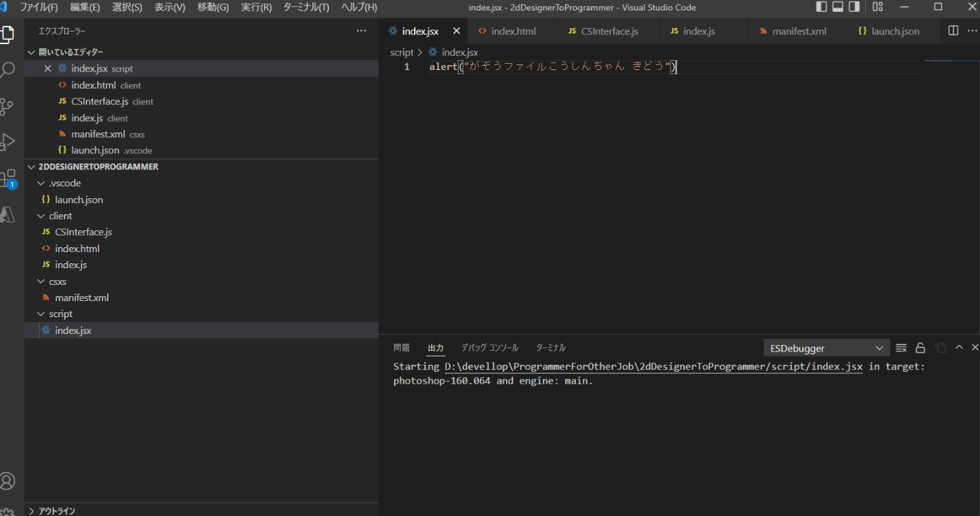Click the Explorer panel more actions ellipsis

[361, 31]
